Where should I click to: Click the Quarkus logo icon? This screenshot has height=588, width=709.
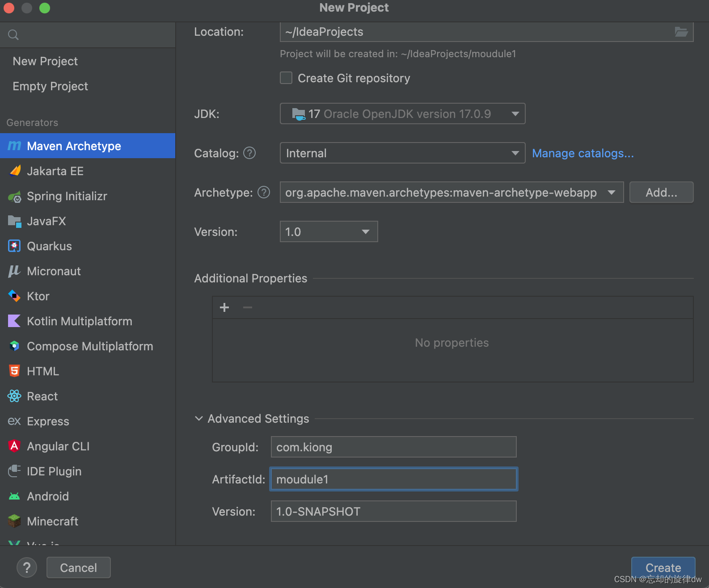tap(14, 246)
